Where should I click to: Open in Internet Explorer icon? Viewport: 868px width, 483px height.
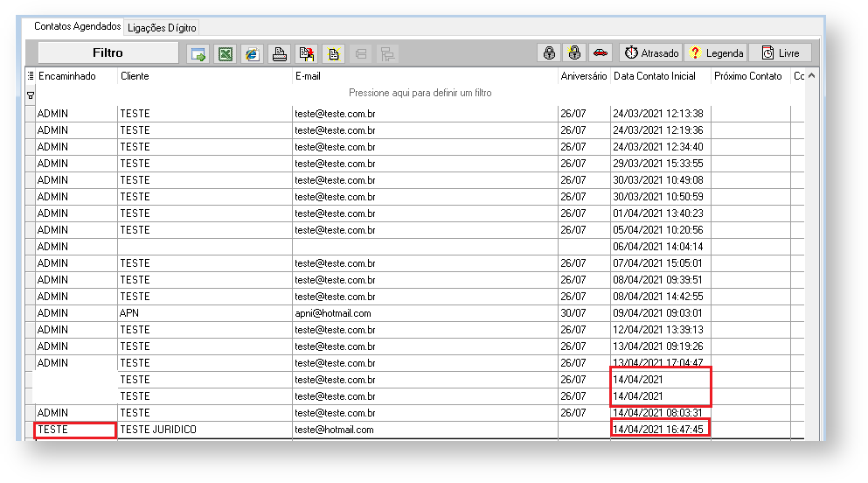click(253, 53)
